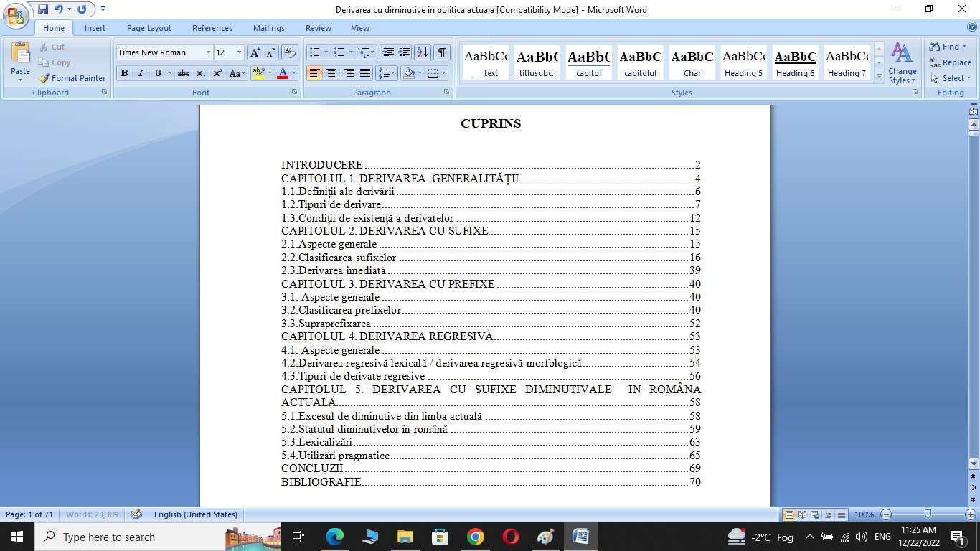
Task: Open the Font Color dropdown arrow
Action: (293, 73)
